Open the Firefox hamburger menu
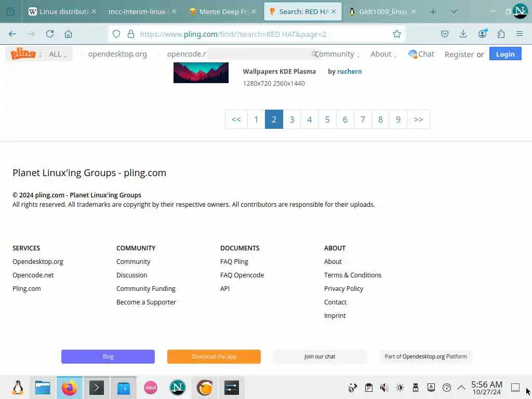This screenshot has height=399, width=532. point(519,34)
